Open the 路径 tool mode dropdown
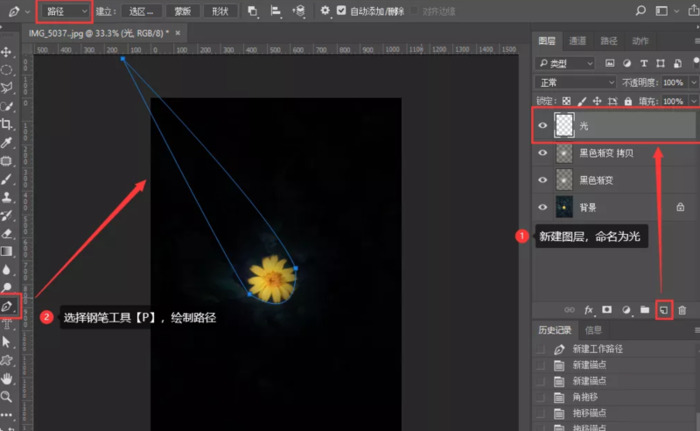 (x=64, y=11)
